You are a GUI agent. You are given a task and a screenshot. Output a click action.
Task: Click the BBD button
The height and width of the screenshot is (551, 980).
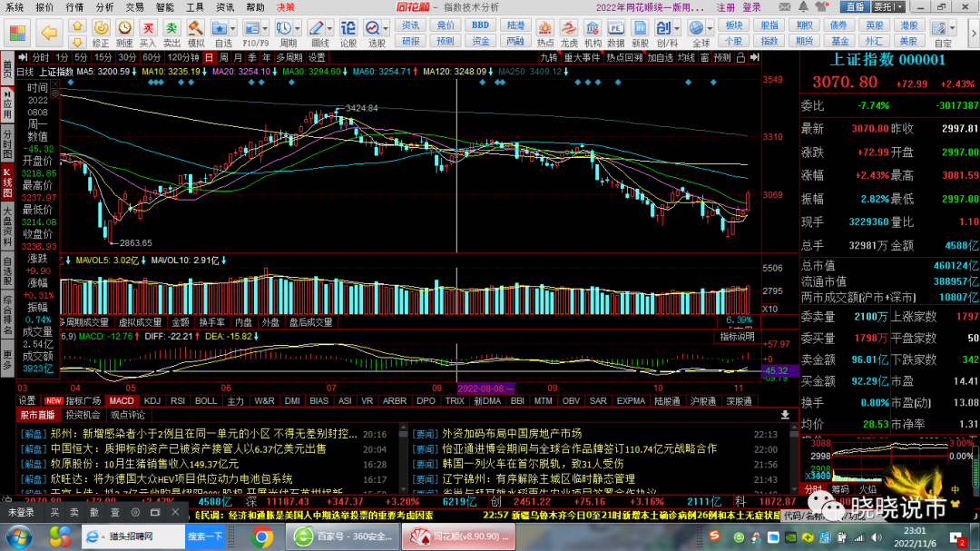pyautogui.click(x=480, y=25)
